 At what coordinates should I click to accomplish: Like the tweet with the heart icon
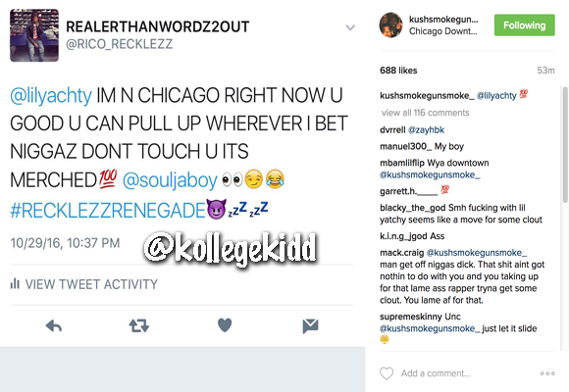[x=225, y=325]
